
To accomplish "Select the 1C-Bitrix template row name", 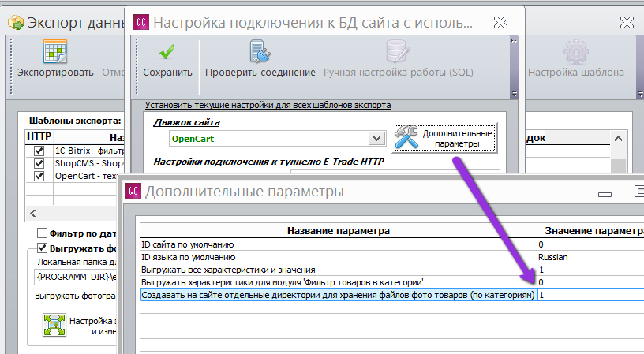I will tap(89, 151).
